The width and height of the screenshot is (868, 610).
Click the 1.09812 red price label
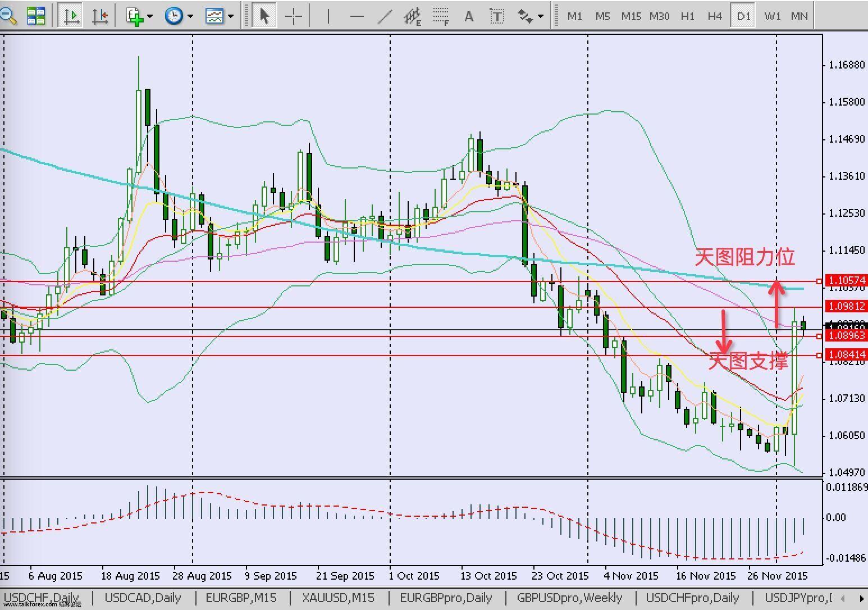(x=846, y=306)
